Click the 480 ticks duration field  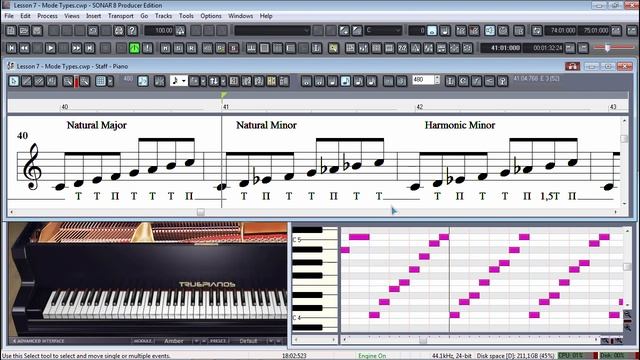pos(423,80)
